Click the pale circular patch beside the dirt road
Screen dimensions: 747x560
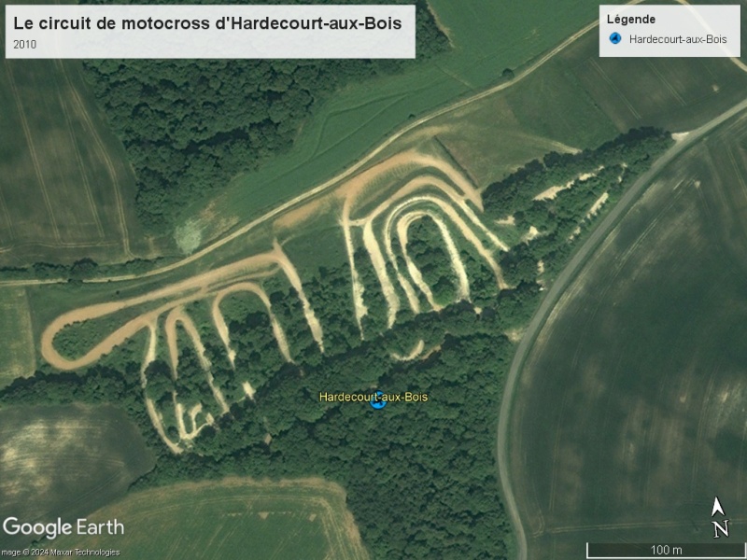click(x=188, y=235)
